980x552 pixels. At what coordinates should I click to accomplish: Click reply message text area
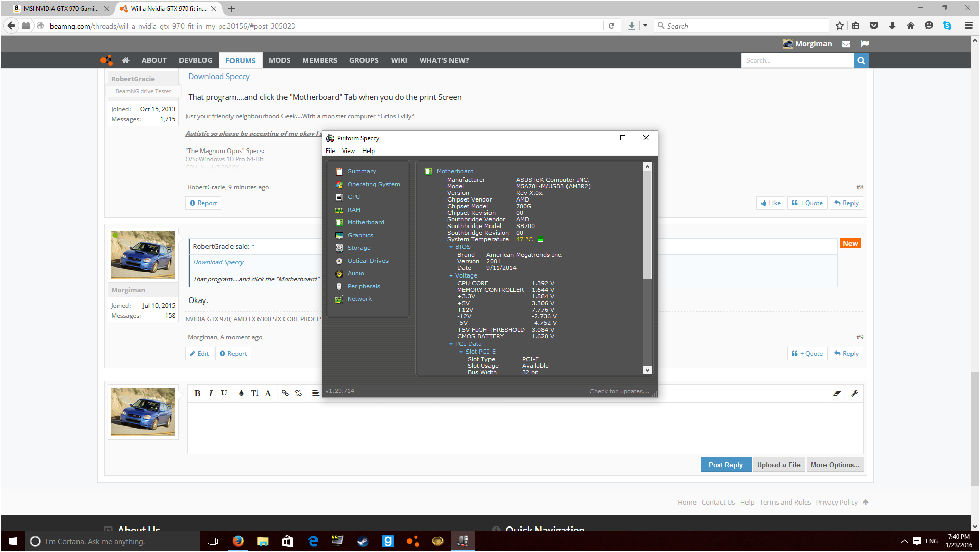click(x=525, y=428)
